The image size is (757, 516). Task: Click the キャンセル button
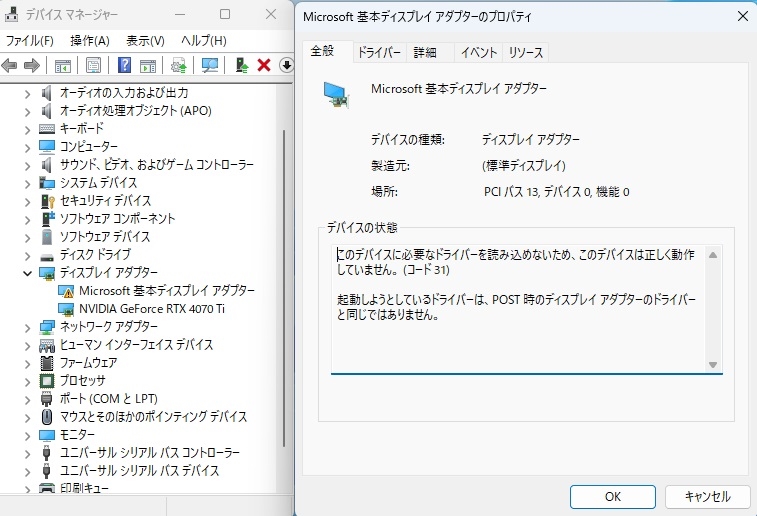point(707,497)
